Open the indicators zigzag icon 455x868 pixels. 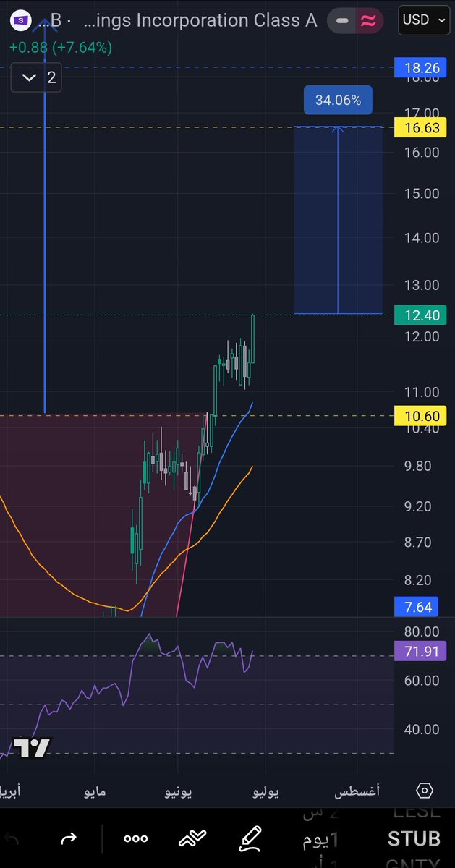coord(193,839)
